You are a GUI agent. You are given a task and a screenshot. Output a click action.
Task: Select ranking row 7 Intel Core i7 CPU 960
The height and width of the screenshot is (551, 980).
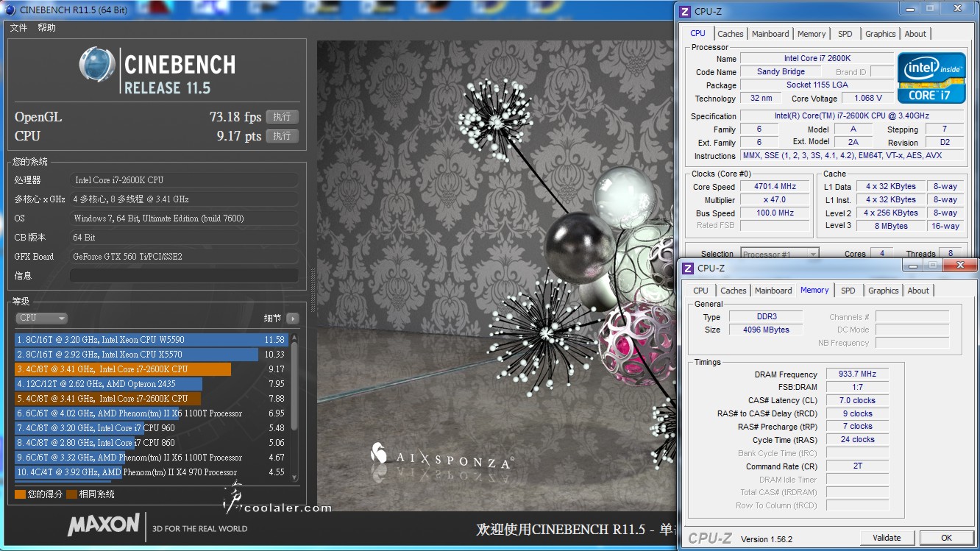pos(151,428)
